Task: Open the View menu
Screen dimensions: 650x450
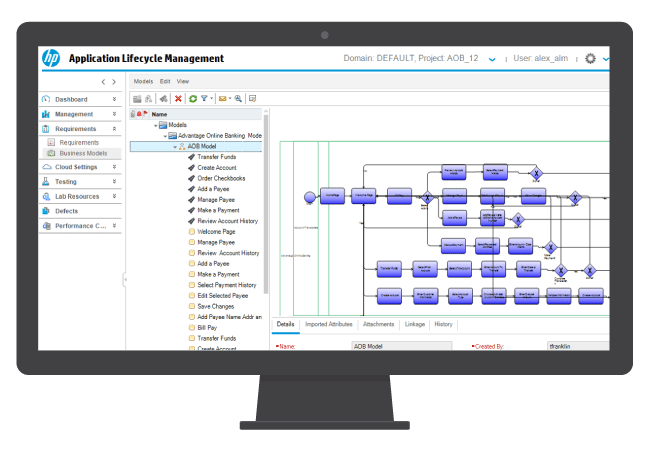Action: [183, 81]
